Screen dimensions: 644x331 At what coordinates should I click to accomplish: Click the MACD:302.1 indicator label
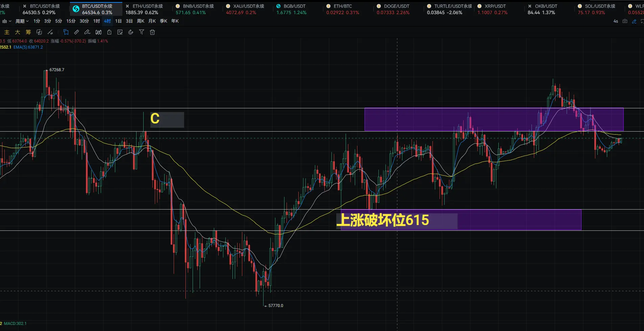pyautogui.click(x=15, y=324)
